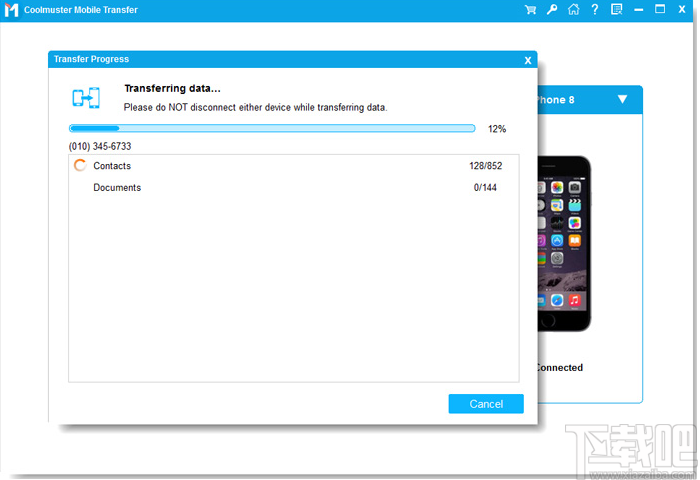
Task: Go to home via house icon
Action: click(x=573, y=9)
